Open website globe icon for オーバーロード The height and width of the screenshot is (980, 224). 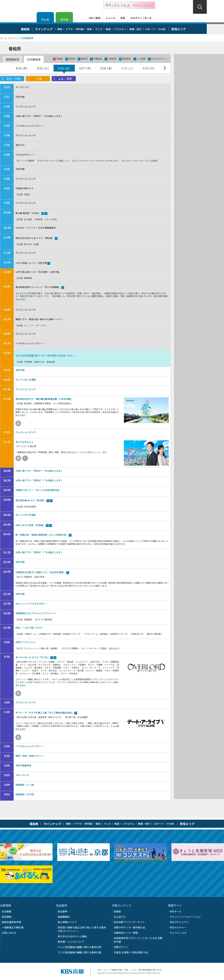coord(18,693)
